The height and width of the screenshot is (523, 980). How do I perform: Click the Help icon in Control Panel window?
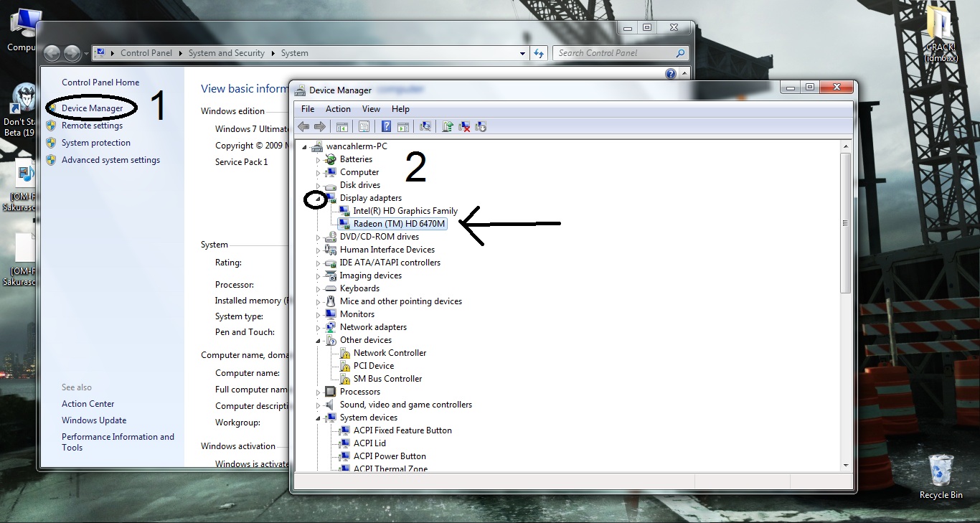click(x=671, y=74)
